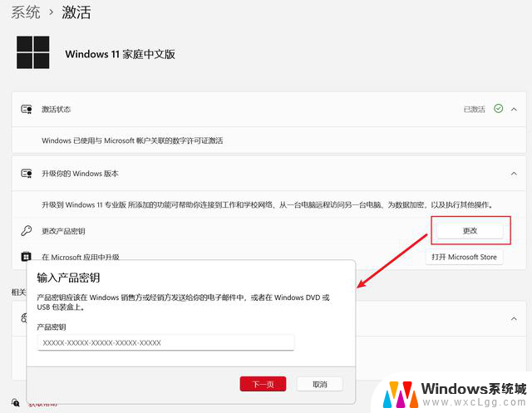Click the key icon beside 更改产品密钥
Viewport: 532px width, 413px height.
click(26, 231)
